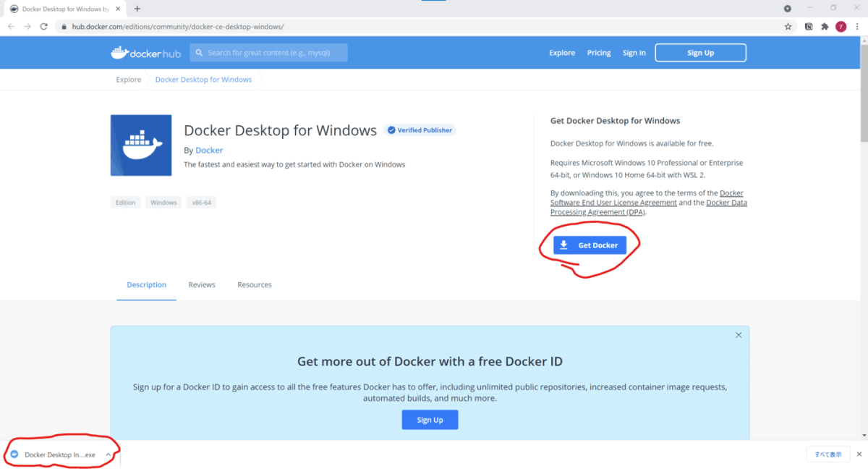
Task: Click the page vertical scrollbar
Action: click(x=864, y=94)
